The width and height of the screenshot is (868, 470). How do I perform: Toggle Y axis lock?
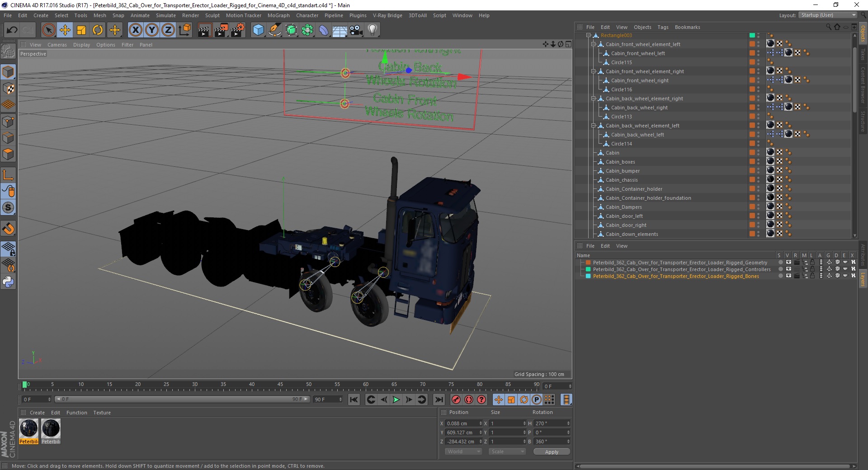pos(152,30)
